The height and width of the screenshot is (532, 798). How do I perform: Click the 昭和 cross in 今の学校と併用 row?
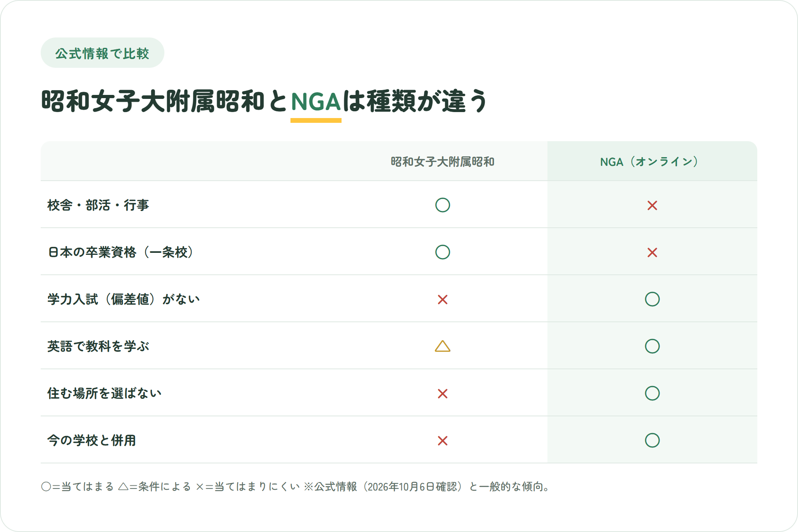point(442,441)
